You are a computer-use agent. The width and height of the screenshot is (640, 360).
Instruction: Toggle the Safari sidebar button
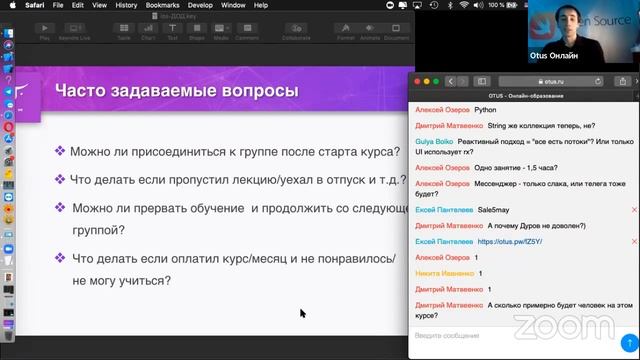pos(482,81)
